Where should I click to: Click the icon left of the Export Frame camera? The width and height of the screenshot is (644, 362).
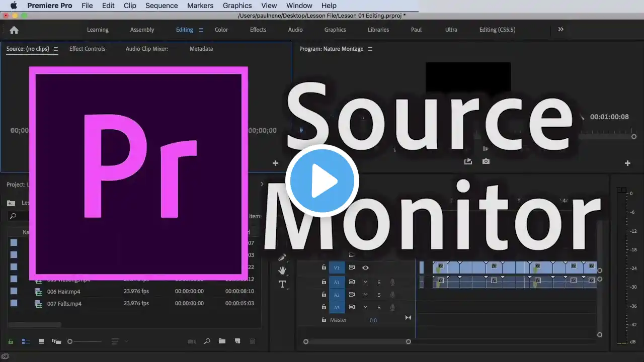[x=468, y=161]
